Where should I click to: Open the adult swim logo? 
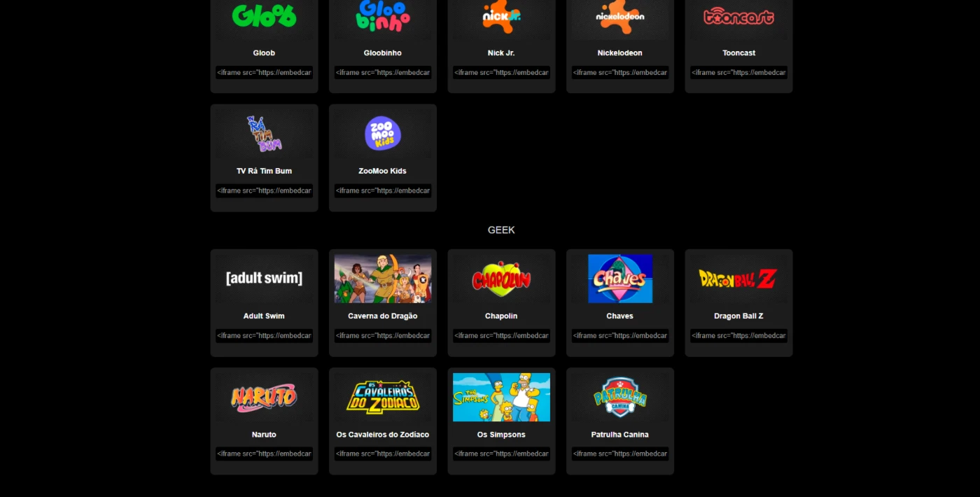click(x=264, y=278)
